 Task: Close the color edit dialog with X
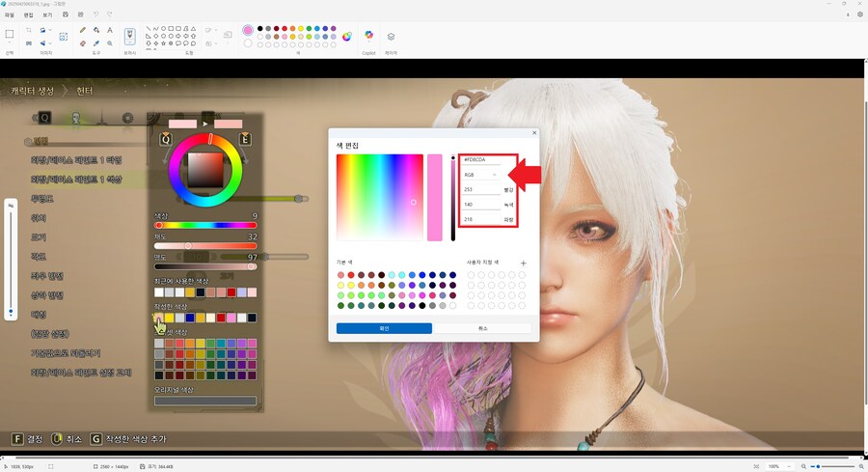(534, 133)
